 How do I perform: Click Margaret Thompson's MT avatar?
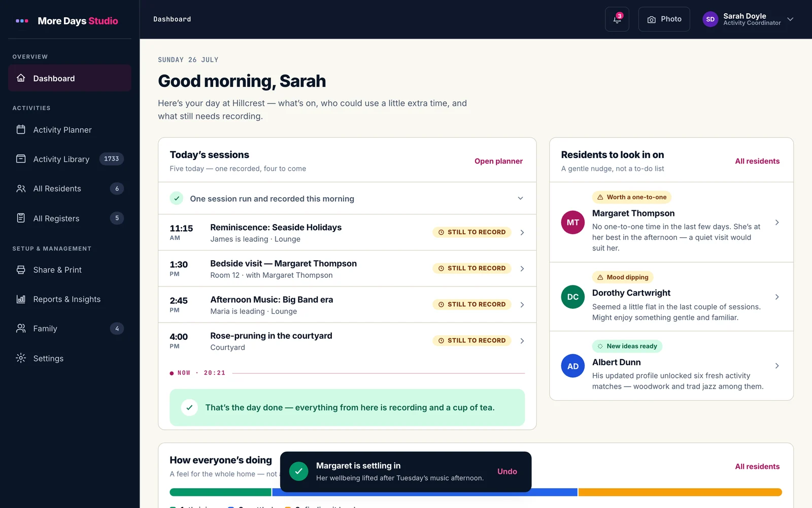573,223
